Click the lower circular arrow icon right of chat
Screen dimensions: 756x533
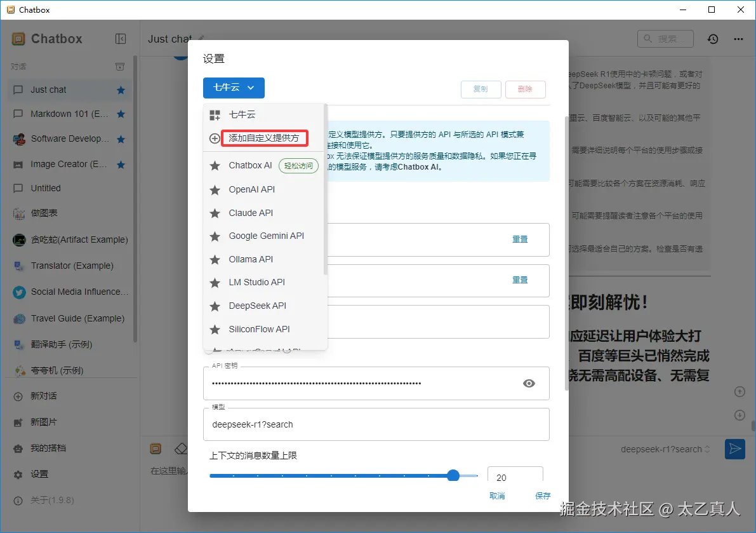pos(739,415)
